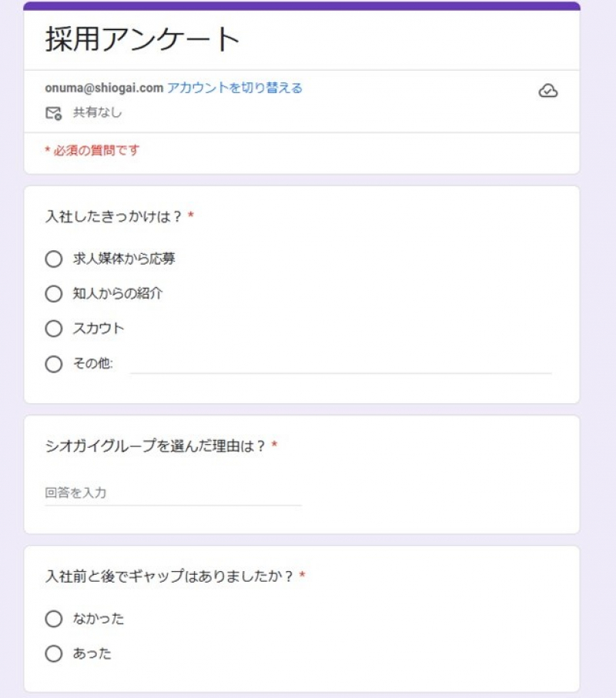Select スカウト radio option
Screen dimensions: 616x698
tap(53, 329)
